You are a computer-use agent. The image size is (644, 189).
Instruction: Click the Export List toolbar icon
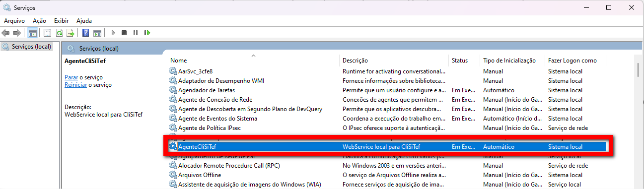71,33
